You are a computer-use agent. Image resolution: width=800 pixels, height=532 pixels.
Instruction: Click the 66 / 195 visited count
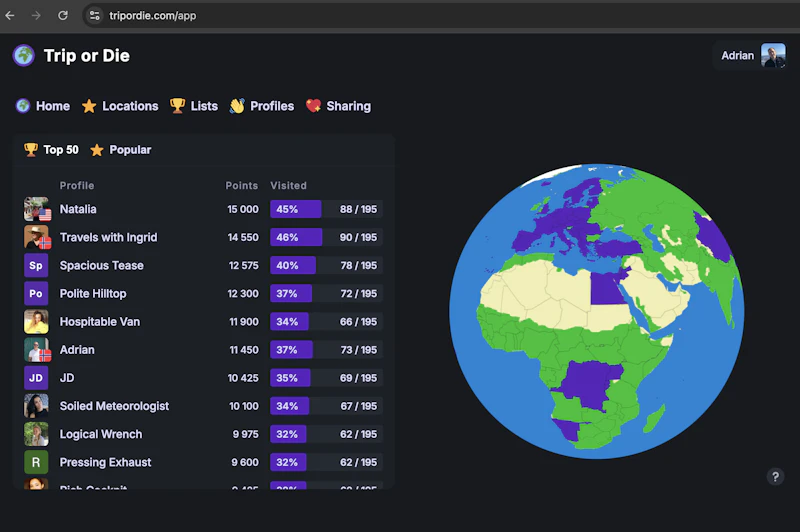tap(359, 322)
